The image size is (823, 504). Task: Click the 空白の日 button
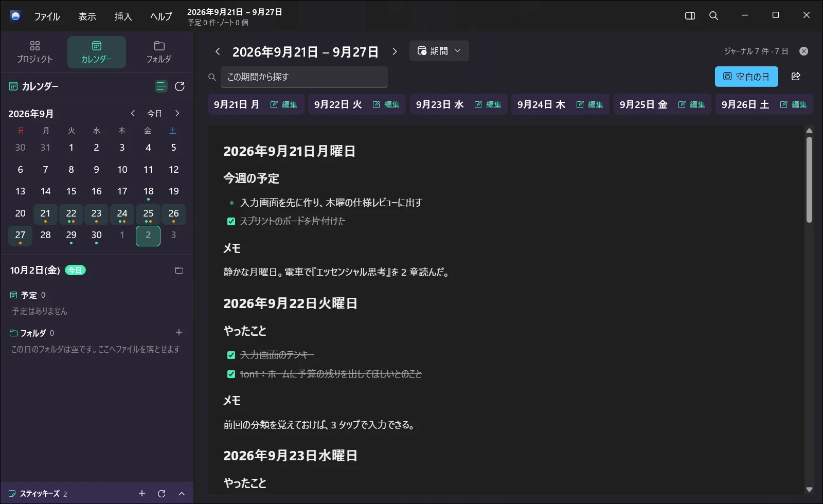point(746,77)
